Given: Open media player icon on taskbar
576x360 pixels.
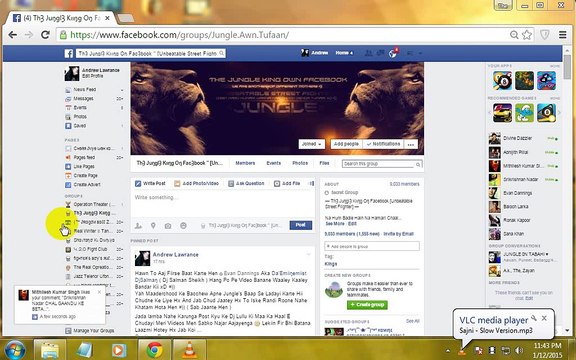Looking at the screenshot, I should pos(119,349).
